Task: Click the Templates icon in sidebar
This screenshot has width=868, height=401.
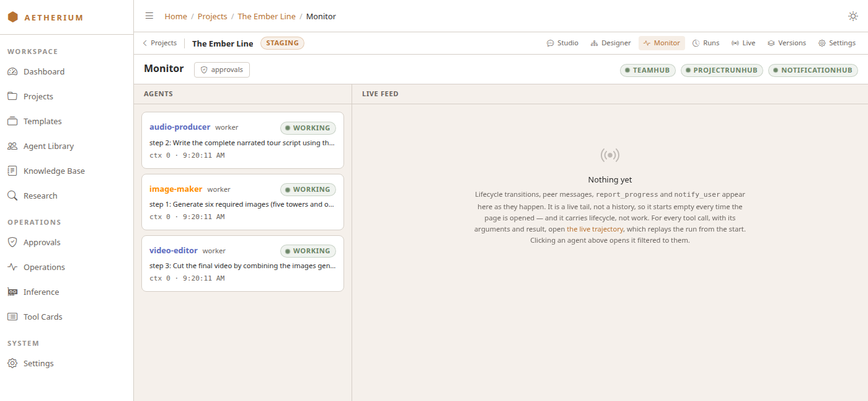Action: pos(12,121)
